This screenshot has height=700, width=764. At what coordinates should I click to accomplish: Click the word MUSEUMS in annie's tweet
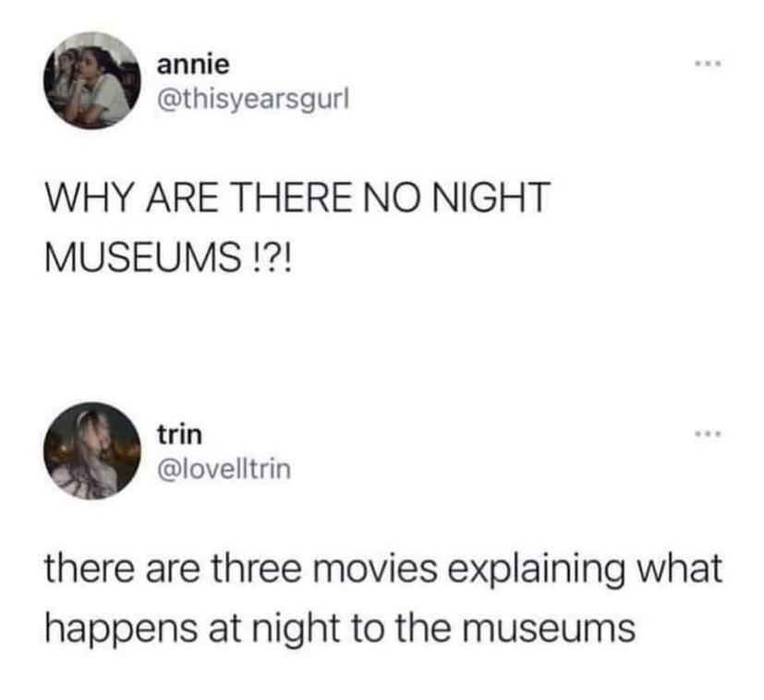[142, 258]
